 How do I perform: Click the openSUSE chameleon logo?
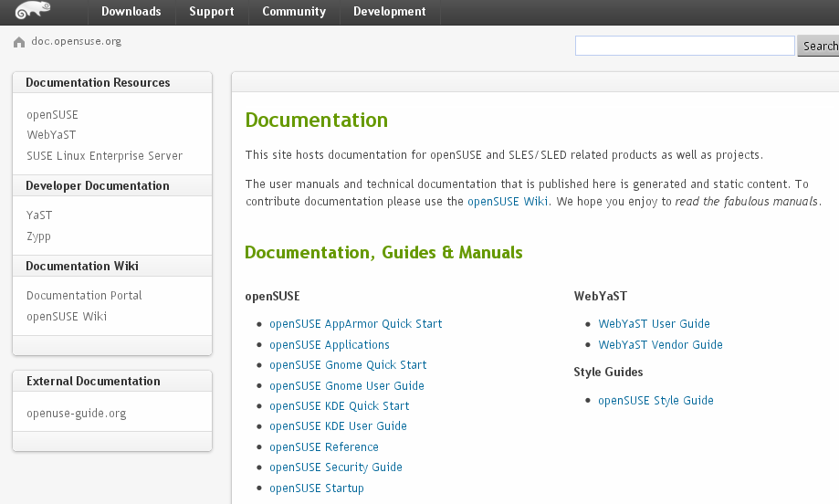[x=33, y=10]
